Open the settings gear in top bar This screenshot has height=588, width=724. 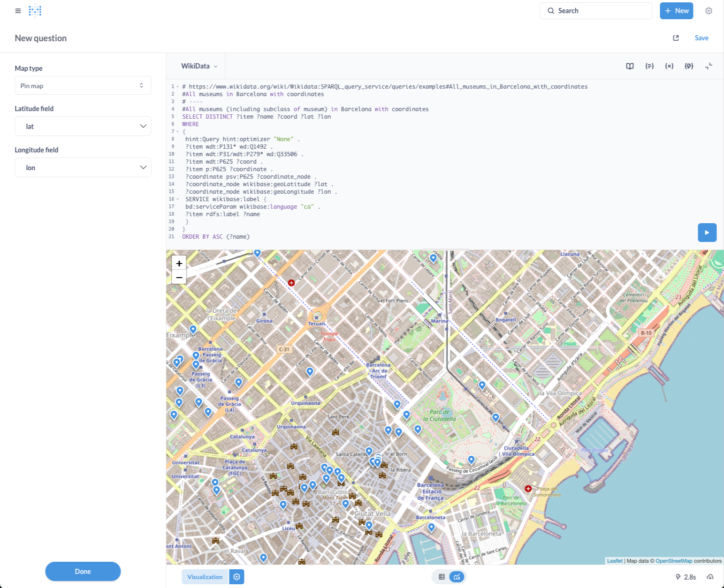709,11
